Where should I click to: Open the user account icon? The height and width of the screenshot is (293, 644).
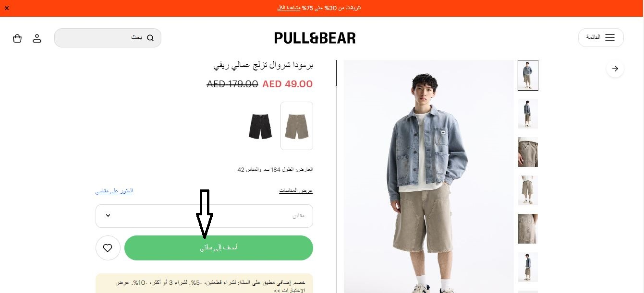coord(37,38)
